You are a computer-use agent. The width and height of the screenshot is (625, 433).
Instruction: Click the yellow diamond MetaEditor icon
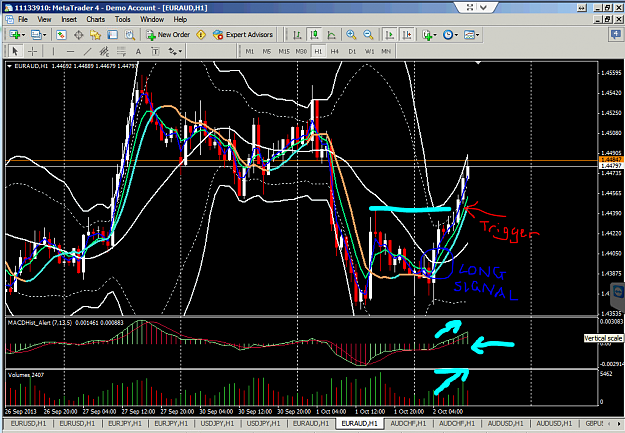[201, 35]
